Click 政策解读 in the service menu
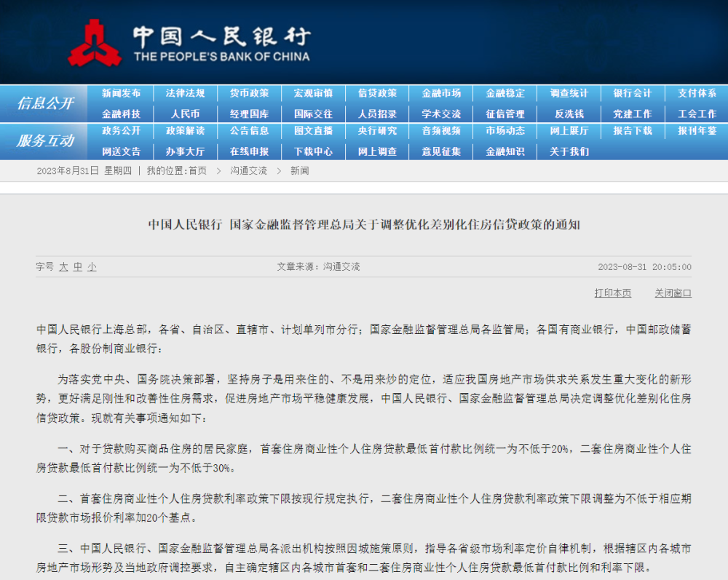728x580 pixels. pos(186,131)
